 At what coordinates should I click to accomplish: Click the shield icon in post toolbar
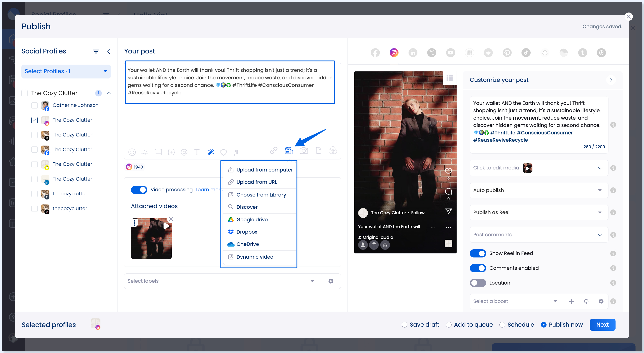(x=223, y=152)
